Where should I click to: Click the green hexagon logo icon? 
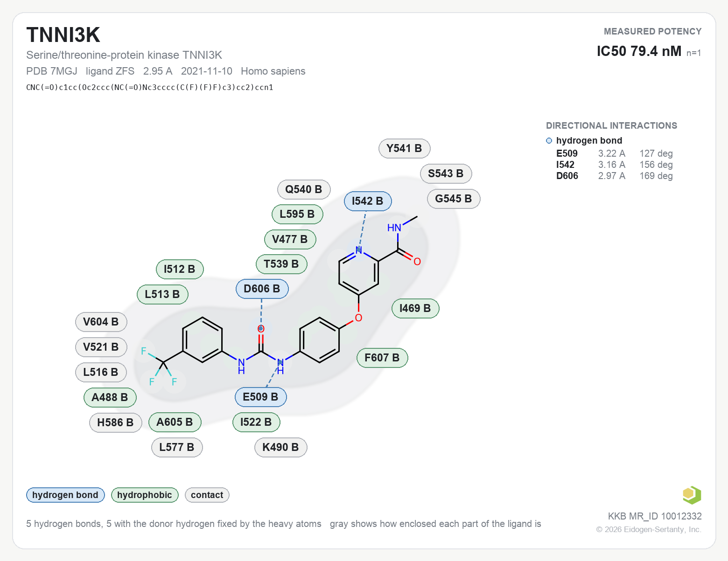(x=692, y=495)
